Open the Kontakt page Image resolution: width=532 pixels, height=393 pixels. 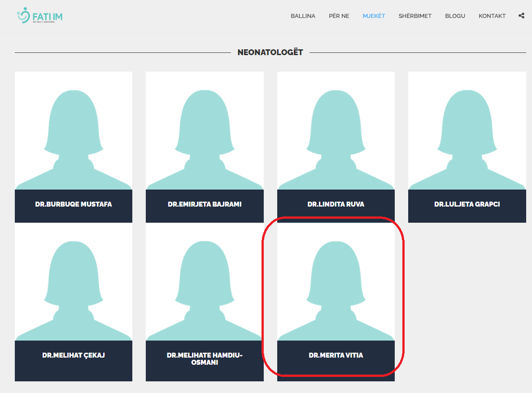pyautogui.click(x=492, y=16)
